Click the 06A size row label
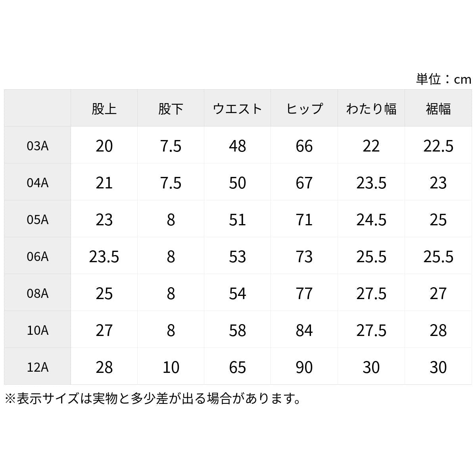 37,256
